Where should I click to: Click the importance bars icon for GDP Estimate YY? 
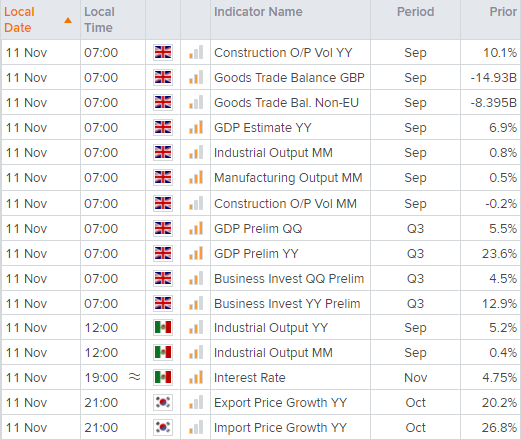[x=196, y=127]
